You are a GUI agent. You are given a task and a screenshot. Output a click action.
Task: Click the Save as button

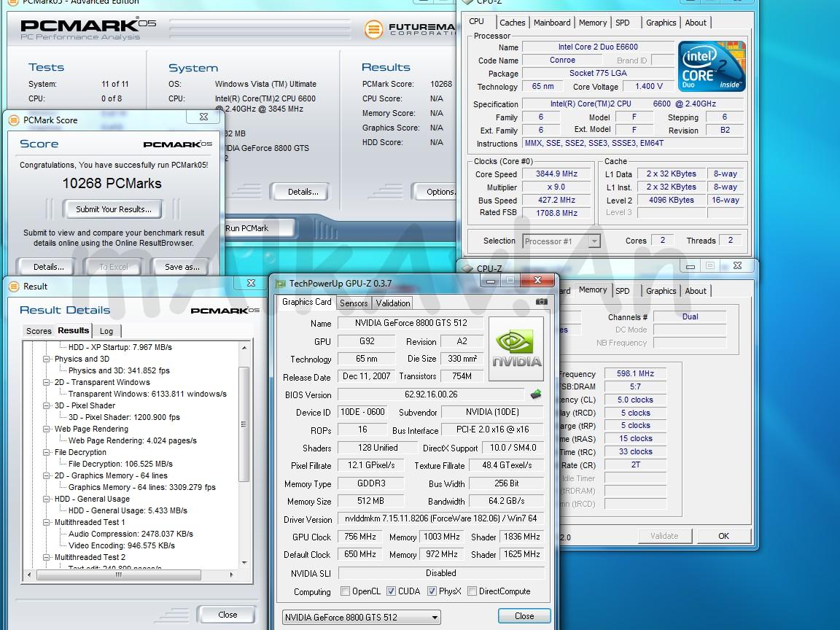(x=182, y=267)
